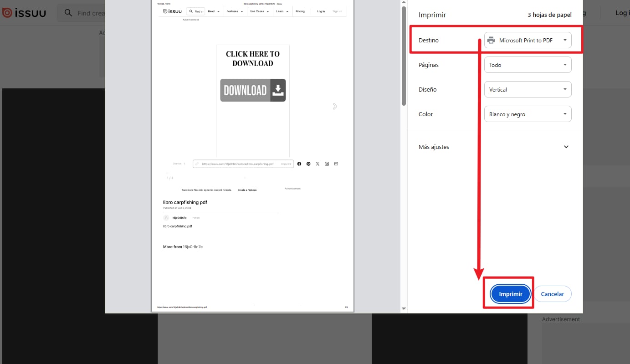The width and height of the screenshot is (630, 364).
Task: Click the next-page chevron in the preview
Action: click(x=335, y=106)
